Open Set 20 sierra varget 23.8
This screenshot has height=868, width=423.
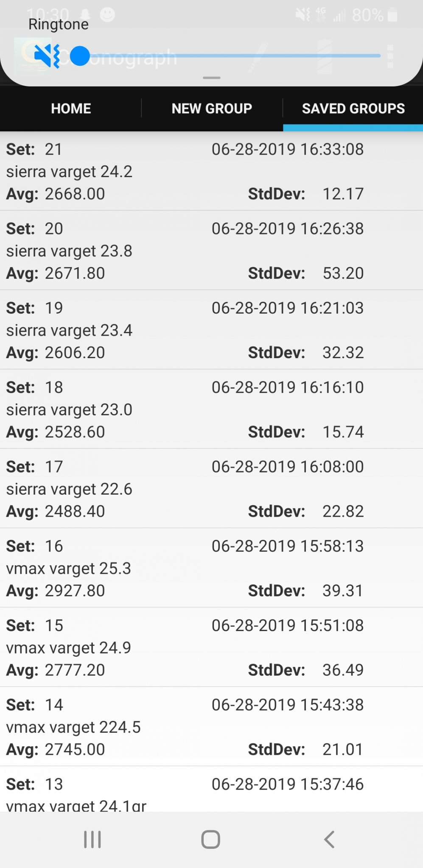point(211,250)
